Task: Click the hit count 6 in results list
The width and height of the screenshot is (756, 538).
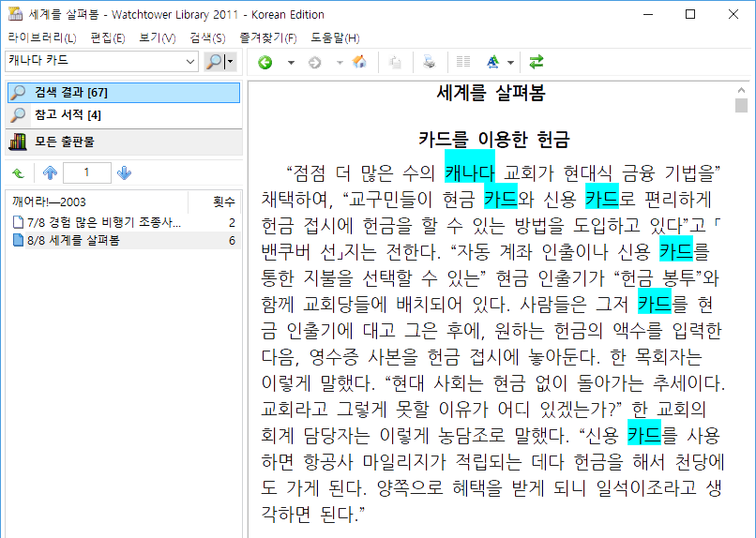Action: (232, 240)
